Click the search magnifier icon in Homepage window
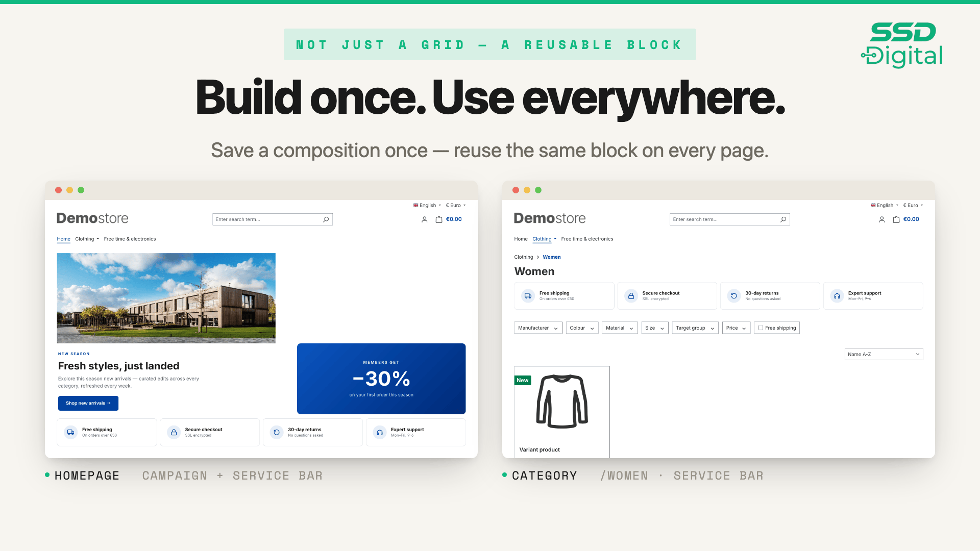This screenshot has width=980, height=551. coord(326,219)
